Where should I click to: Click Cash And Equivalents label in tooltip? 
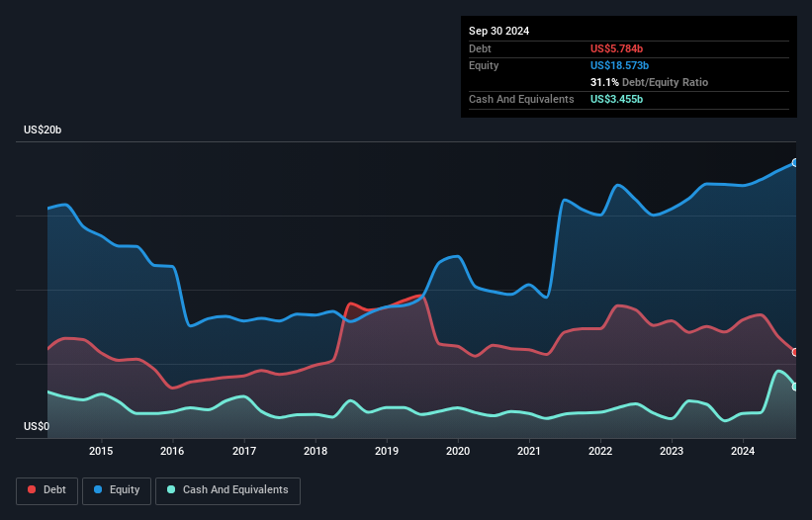[x=521, y=99]
